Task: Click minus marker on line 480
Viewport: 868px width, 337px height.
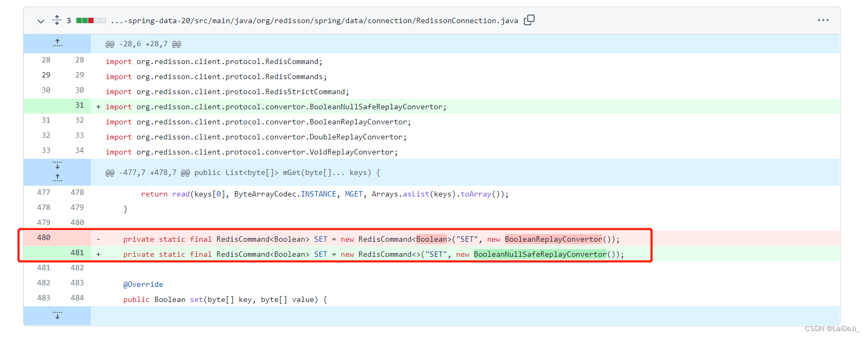Action: [98, 240]
